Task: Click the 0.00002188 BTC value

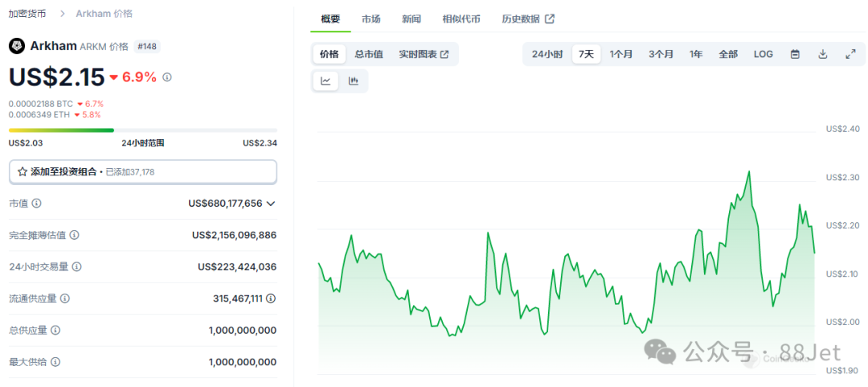Action: coord(41,104)
